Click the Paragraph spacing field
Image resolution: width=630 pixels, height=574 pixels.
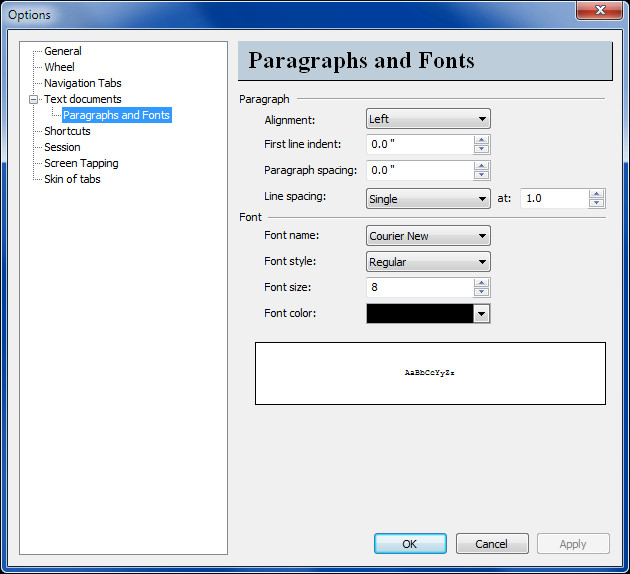(420, 170)
